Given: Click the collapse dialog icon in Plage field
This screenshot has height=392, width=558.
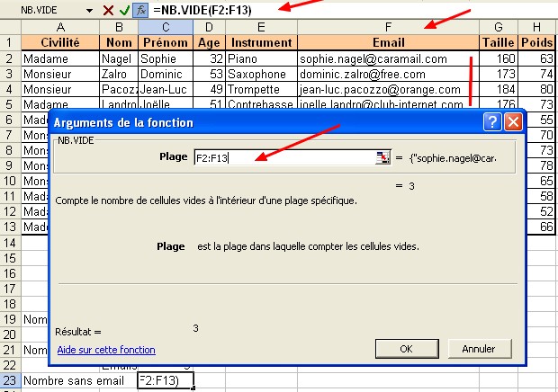Looking at the screenshot, I should click(x=383, y=158).
